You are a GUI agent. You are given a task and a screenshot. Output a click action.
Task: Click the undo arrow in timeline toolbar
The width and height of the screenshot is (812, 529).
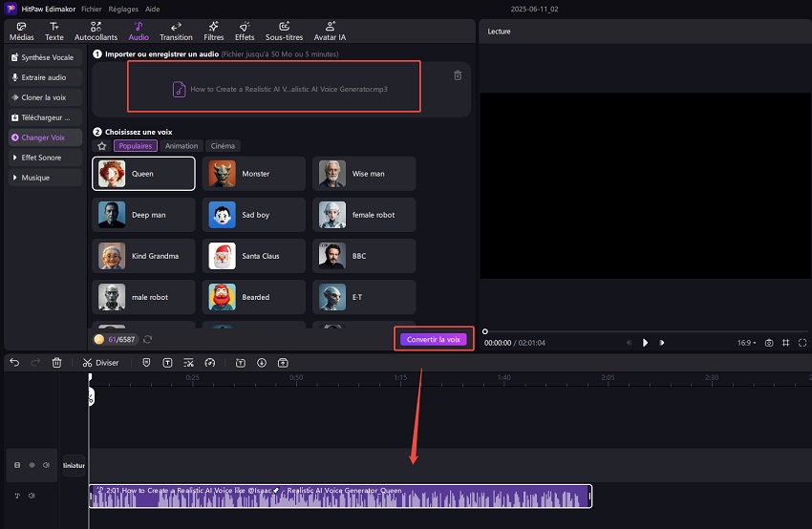(x=14, y=363)
